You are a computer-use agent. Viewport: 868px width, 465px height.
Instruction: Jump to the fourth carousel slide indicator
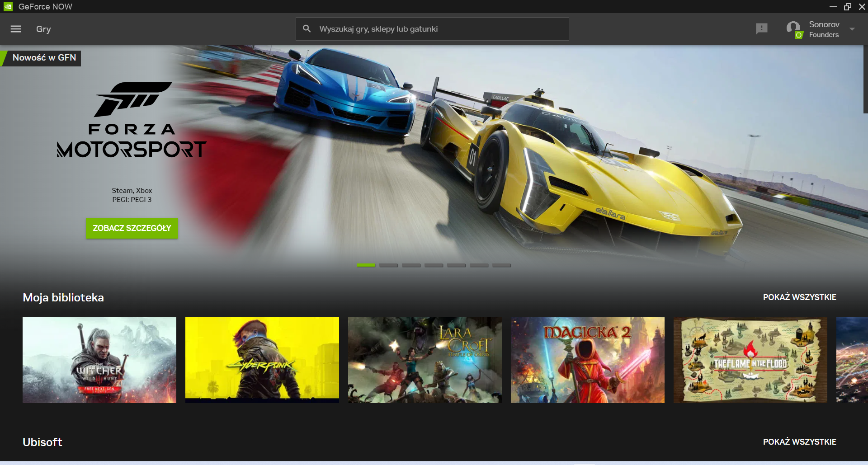click(434, 265)
